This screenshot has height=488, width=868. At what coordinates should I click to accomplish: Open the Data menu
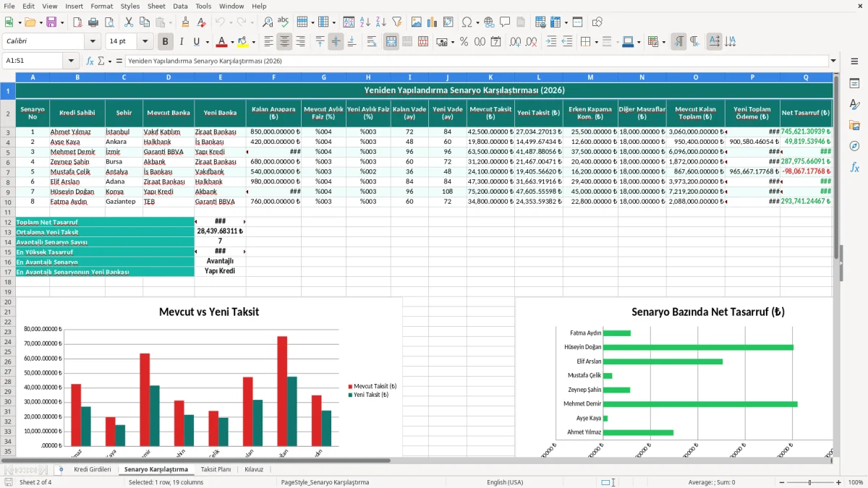[x=180, y=6]
